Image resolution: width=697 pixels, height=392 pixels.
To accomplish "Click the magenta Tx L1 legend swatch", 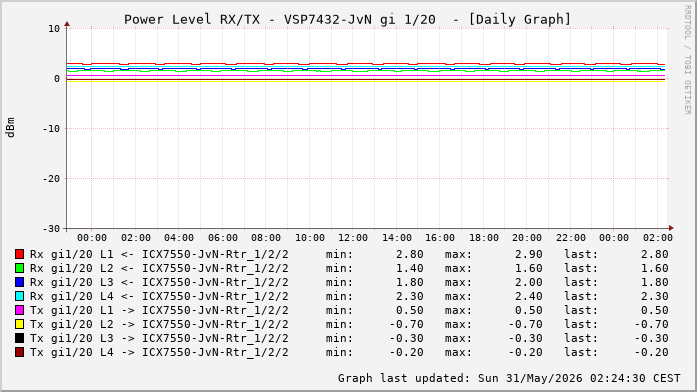I will (20, 310).
